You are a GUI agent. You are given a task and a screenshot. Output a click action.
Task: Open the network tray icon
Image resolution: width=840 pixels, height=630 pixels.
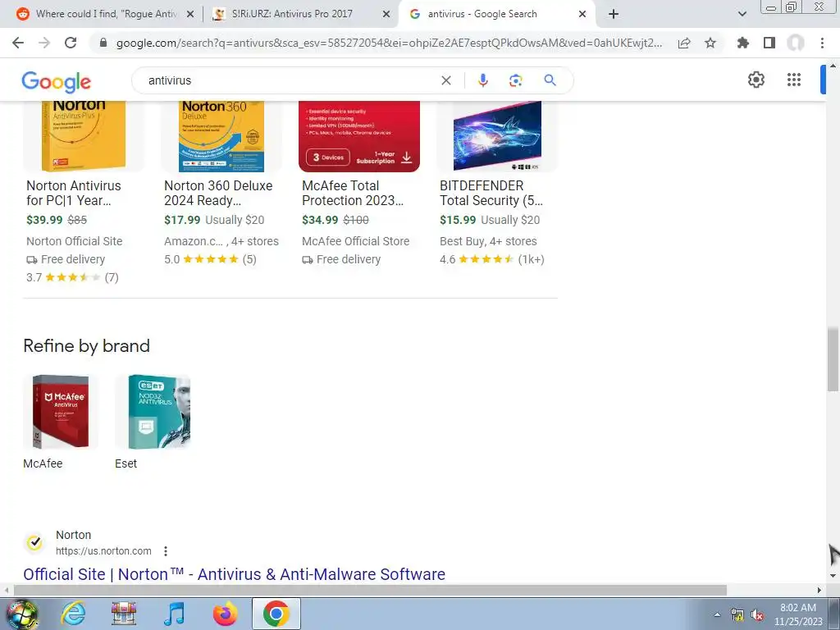[737, 615]
